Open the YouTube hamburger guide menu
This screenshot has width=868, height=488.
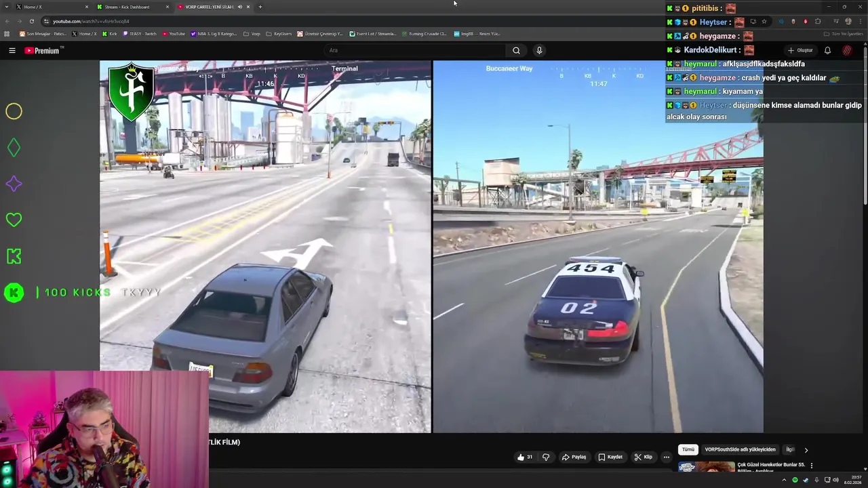pyautogui.click(x=12, y=50)
